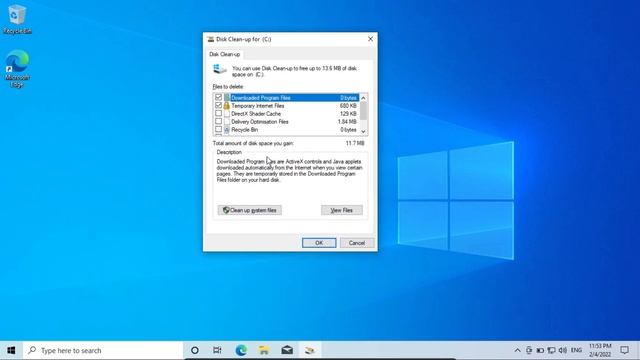
Task: Select the Delivery Optimisation Files row text
Action: pyautogui.click(x=260, y=122)
